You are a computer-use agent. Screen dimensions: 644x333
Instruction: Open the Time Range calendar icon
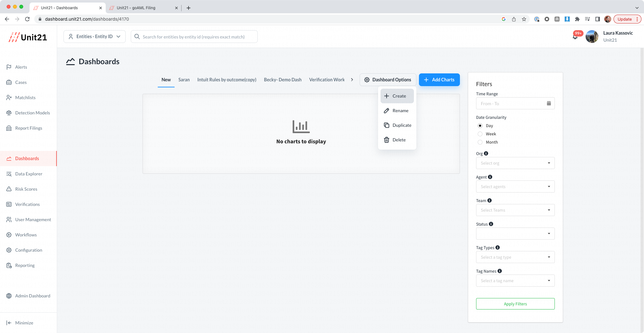click(x=549, y=103)
